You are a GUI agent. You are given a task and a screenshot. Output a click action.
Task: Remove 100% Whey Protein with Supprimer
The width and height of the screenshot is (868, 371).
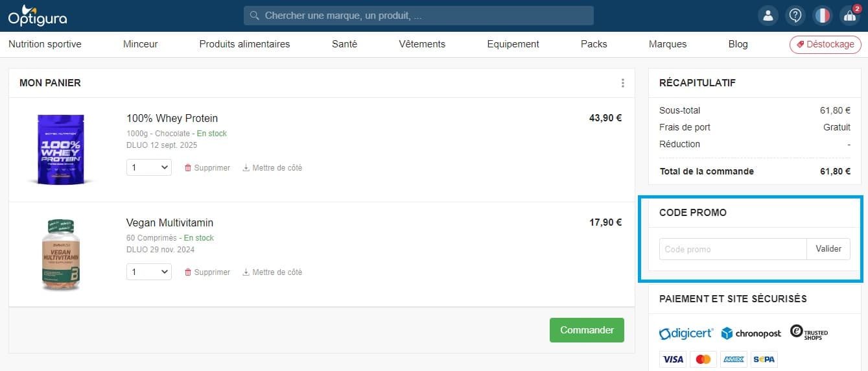(207, 168)
